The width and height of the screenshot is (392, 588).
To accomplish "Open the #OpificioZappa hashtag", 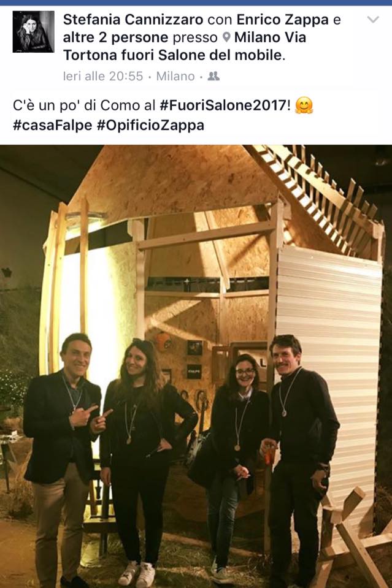I will [x=150, y=125].
